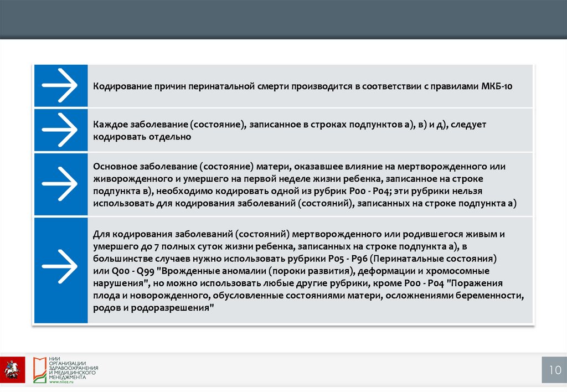Click the arrow icon beside "Основное заболевание" row
Viewport: 567px width, 392px height.
pyautogui.click(x=60, y=184)
